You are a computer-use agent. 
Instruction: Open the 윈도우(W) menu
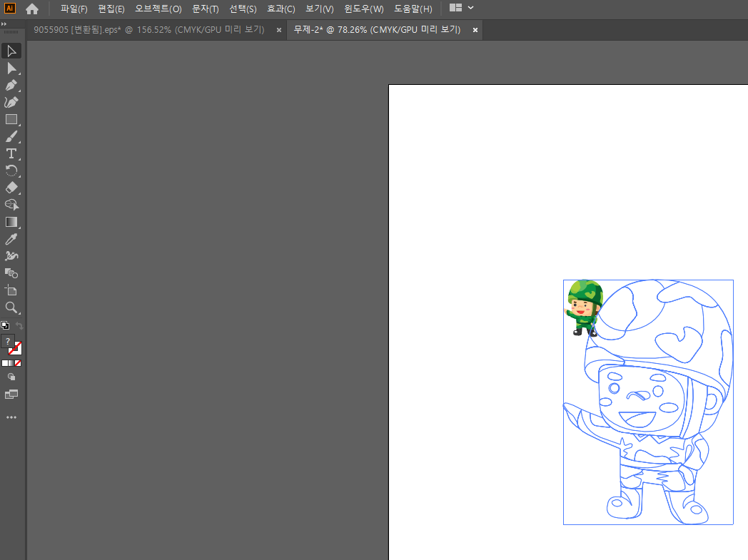click(364, 9)
